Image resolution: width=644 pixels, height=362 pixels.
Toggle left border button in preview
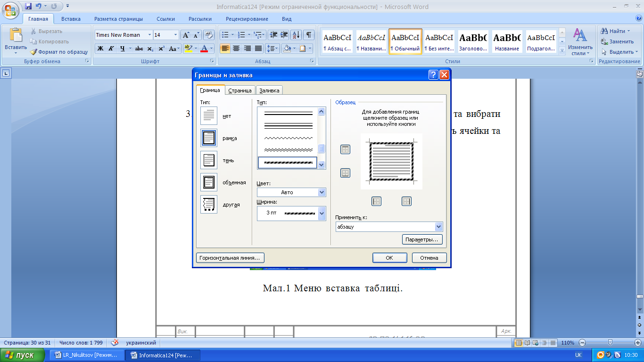[376, 201]
